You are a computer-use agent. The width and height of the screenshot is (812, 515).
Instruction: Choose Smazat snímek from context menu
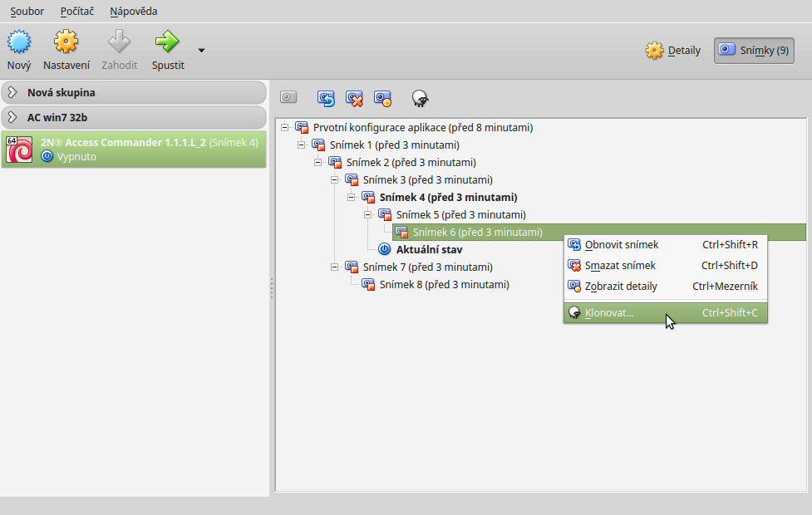(x=666, y=266)
